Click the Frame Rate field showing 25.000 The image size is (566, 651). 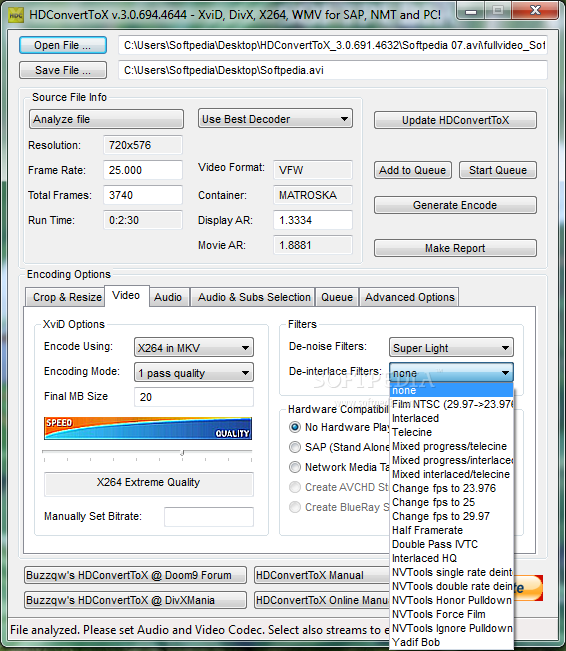143,170
